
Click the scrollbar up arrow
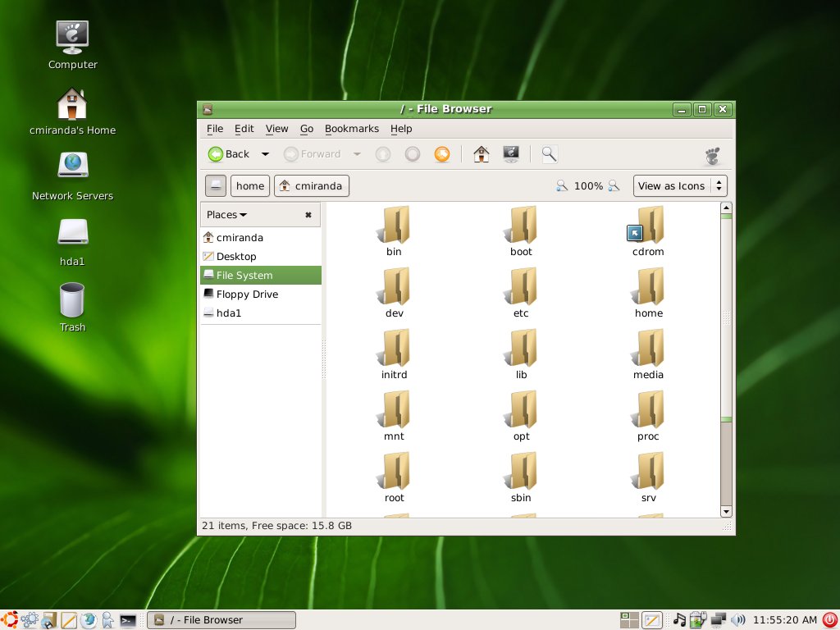click(726, 208)
